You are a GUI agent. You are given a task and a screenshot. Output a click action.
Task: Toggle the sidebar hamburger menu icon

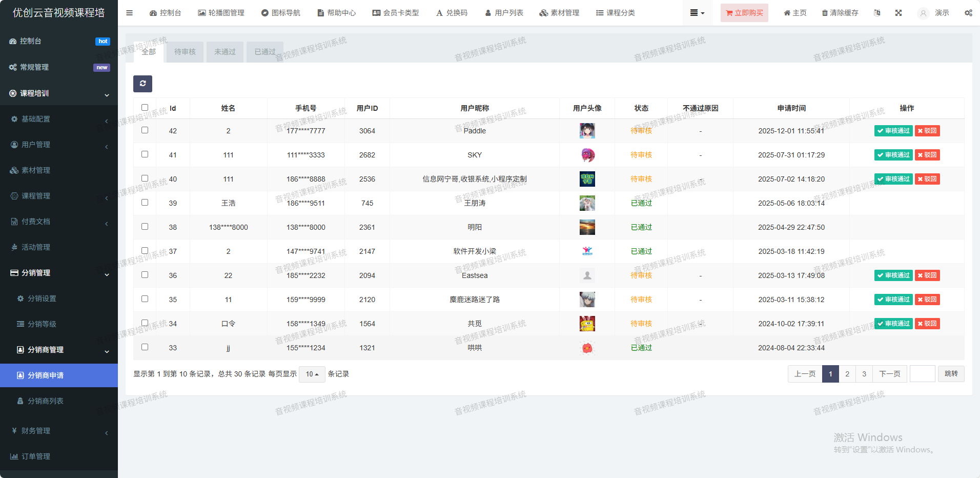point(129,13)
